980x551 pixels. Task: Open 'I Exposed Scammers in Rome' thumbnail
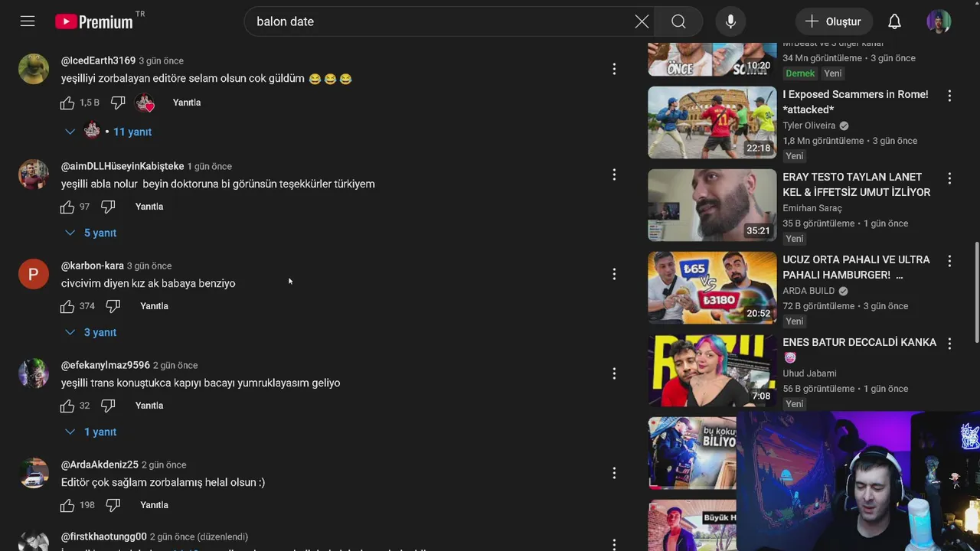tap(712, 122)
